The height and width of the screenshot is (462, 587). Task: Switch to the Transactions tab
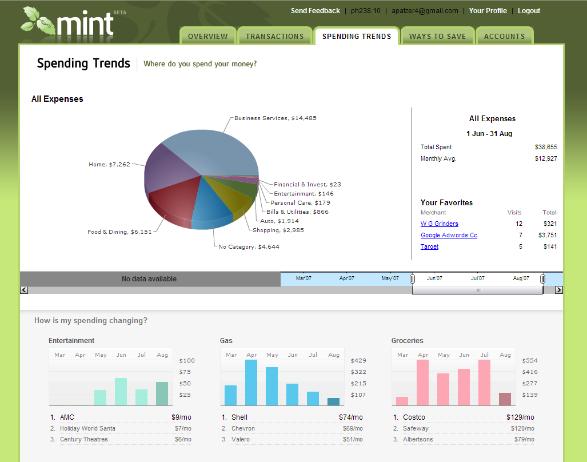click(x=274, y=36)
